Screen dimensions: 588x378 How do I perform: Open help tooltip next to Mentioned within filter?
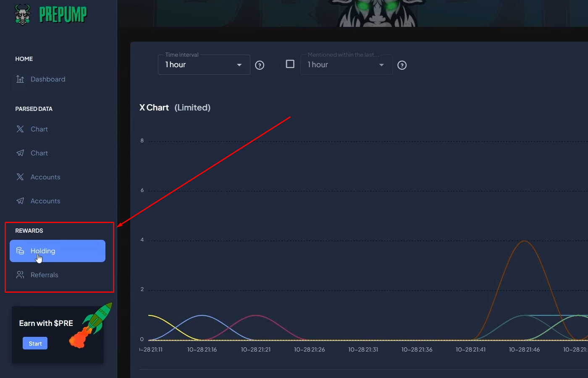tap(402, 65)
